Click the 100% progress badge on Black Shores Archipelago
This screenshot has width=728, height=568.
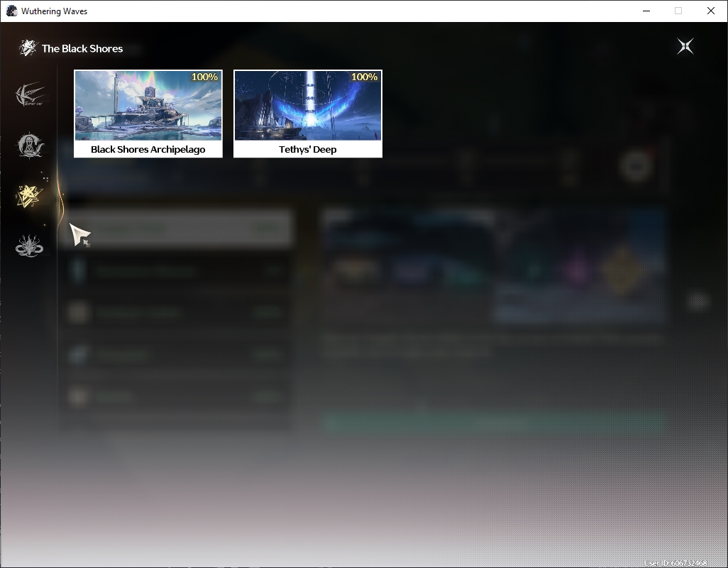click(205, 77)
